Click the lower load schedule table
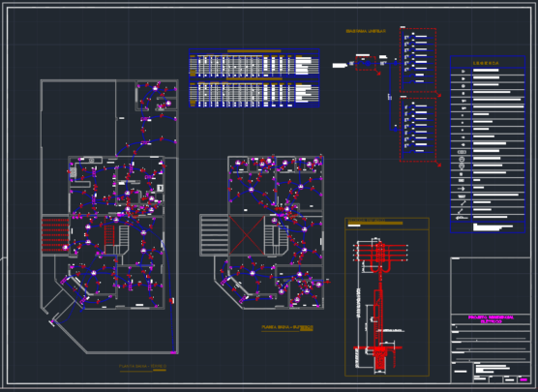The height and width of the screenshot is (392, 538). (x=254, y=92)
